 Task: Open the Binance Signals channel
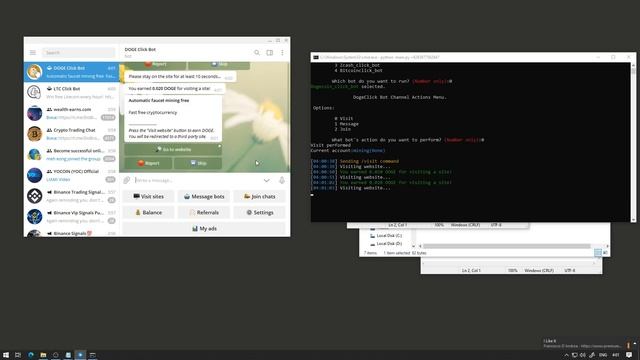tap(71, 233)
